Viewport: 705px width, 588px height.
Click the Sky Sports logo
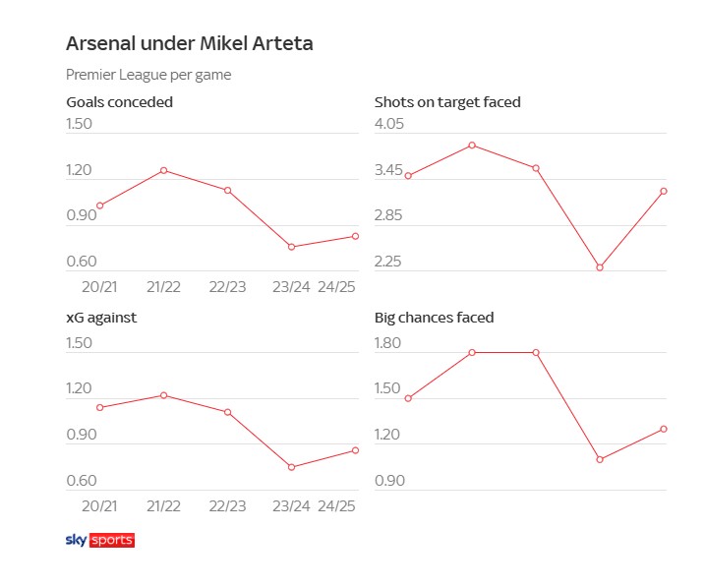(x=98, y=540)
